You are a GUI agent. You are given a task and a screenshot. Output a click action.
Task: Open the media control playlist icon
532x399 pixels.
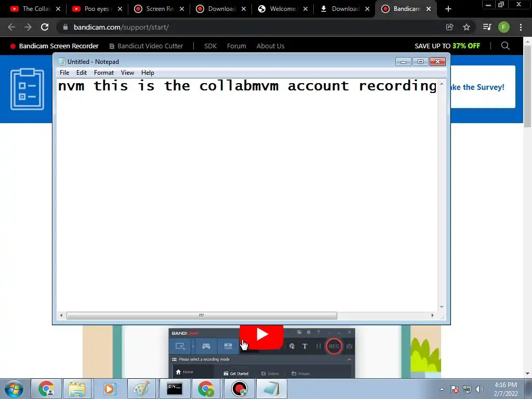point(487,27)
